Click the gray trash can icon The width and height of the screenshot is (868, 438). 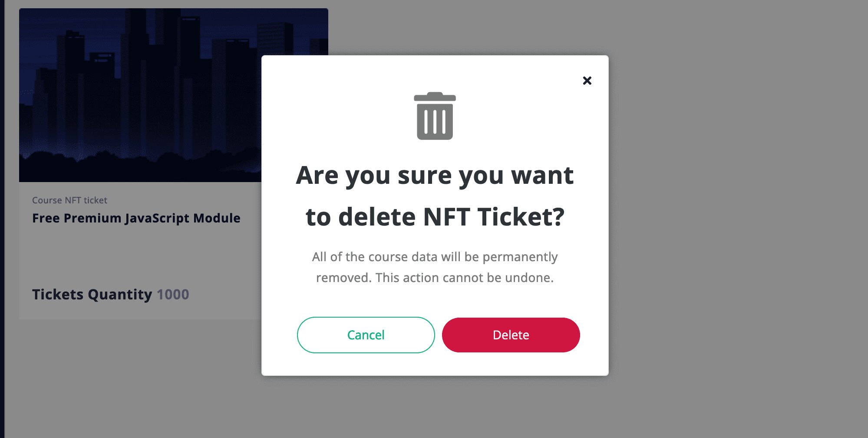(x=435, y=116)
